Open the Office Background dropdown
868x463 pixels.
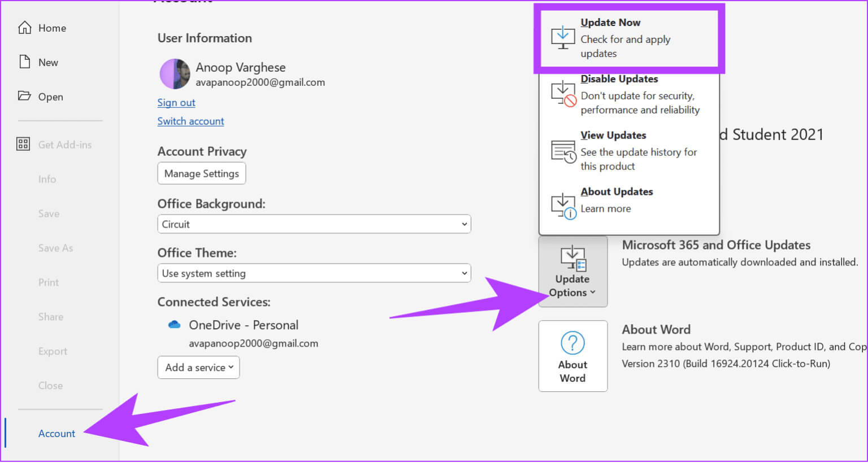tap(314, 224)
